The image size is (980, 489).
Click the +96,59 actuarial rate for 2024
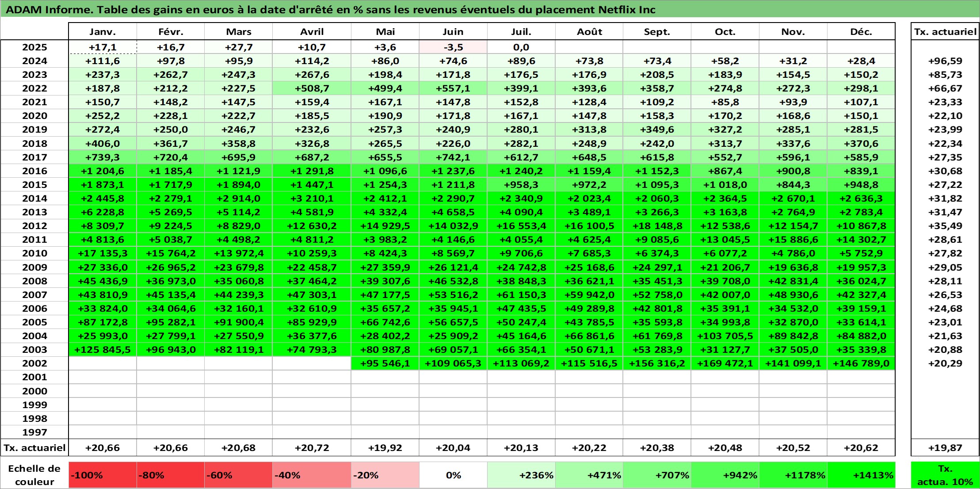click(x=945, y=61)
